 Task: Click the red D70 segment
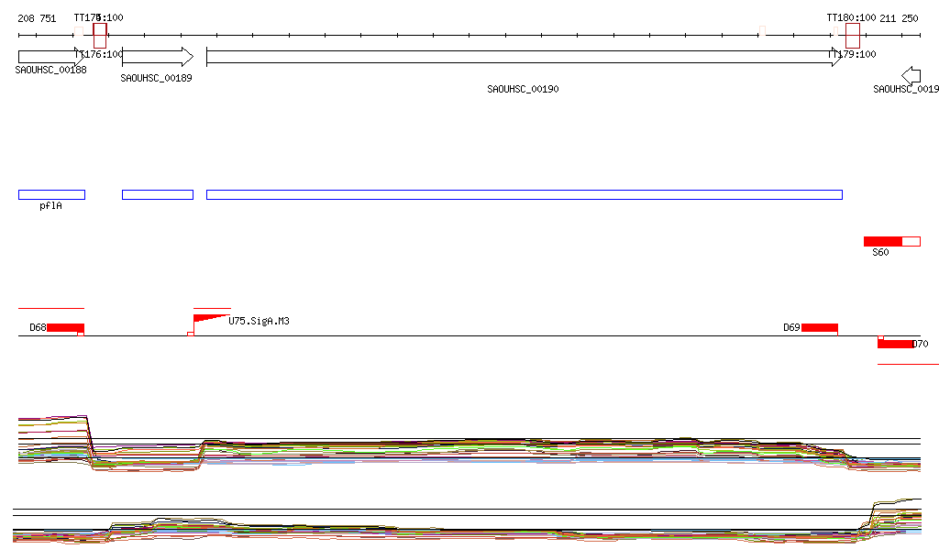(x=895, y=344)
